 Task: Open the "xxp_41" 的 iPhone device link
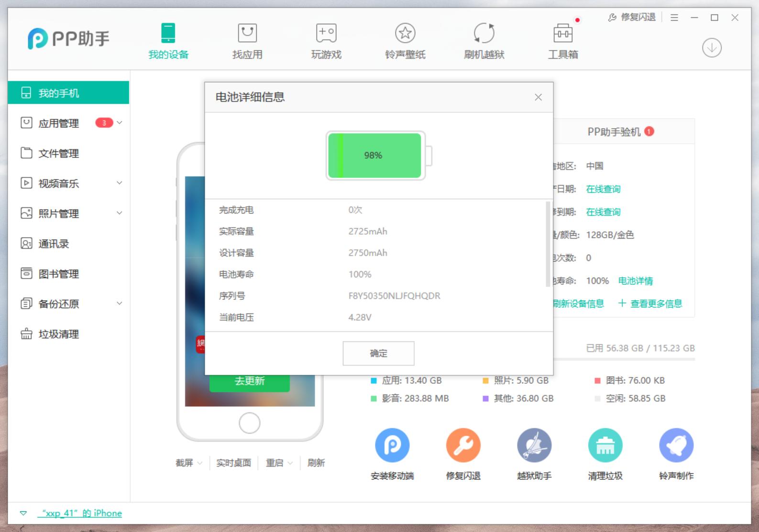pyautogui.click(x=80, y=513)
